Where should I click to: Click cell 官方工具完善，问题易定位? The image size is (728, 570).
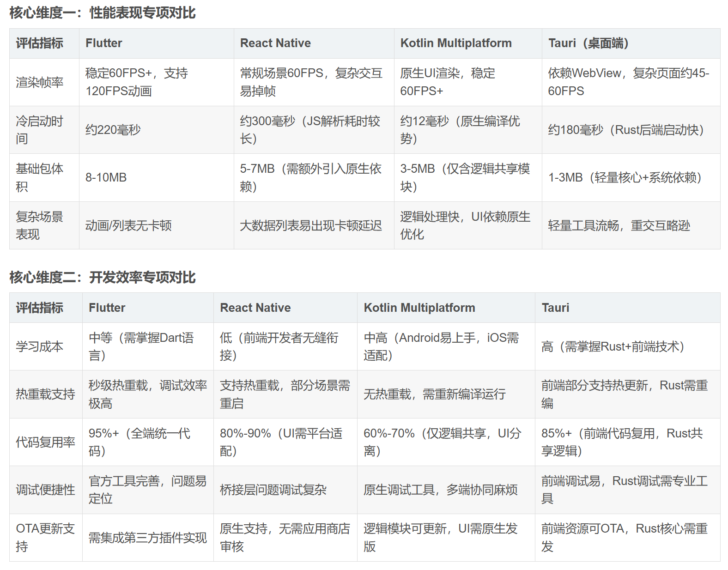[x=148, y=490]
